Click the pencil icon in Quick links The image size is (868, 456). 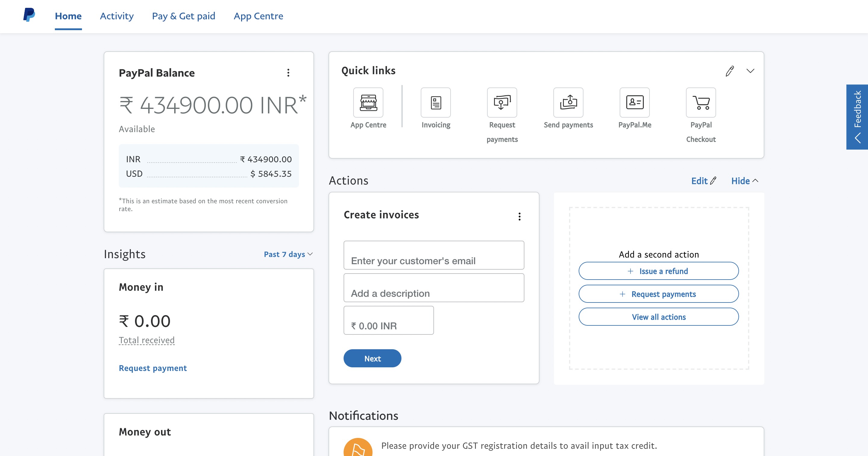pos(729,71)
